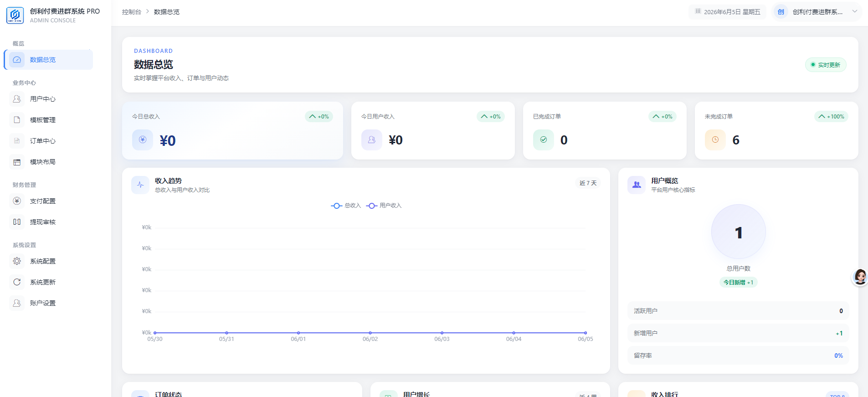Click the 未完成订单 clock icon
This screenshot has height=397, width=868.
point(715,140)
